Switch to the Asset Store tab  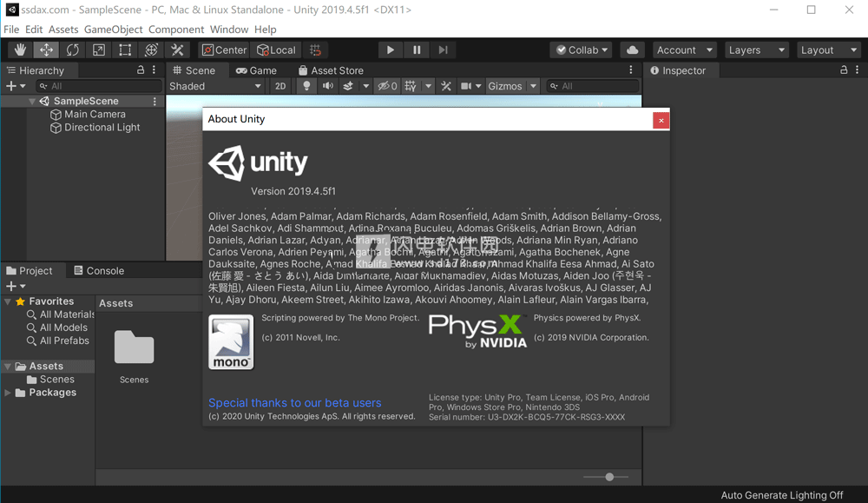(331, 70)
